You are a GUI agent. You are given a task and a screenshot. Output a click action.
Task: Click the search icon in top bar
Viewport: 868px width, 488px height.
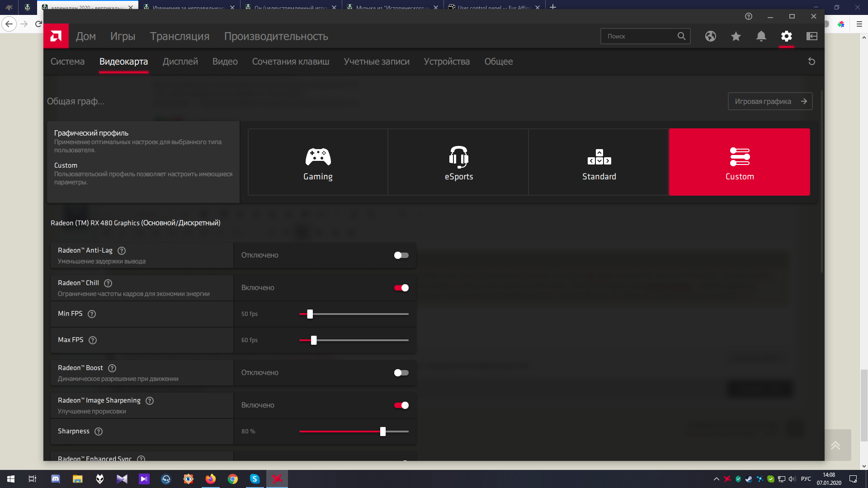(x=681, y=36)
